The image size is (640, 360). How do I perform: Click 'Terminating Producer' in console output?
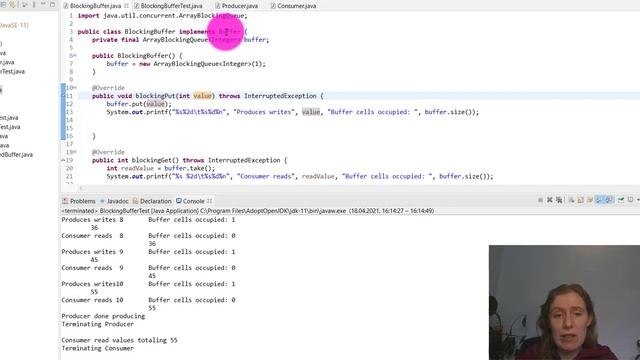(x=98, y=324)
